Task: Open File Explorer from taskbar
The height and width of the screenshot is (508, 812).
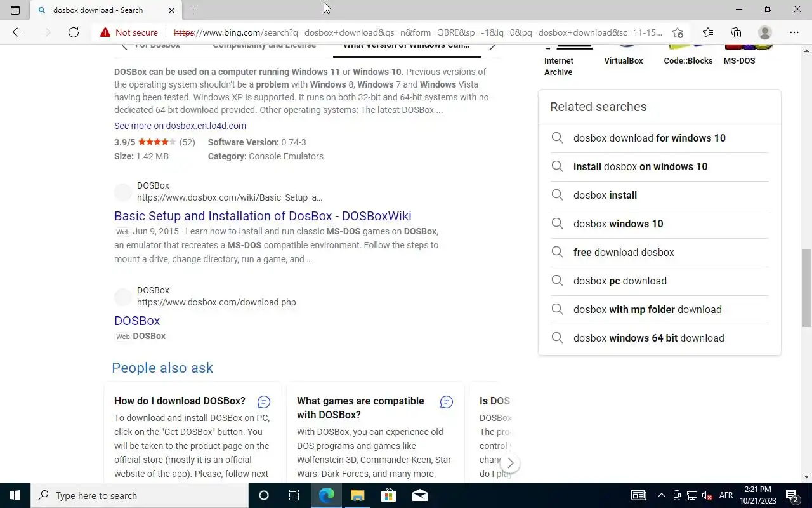Action: coord(357,495)
